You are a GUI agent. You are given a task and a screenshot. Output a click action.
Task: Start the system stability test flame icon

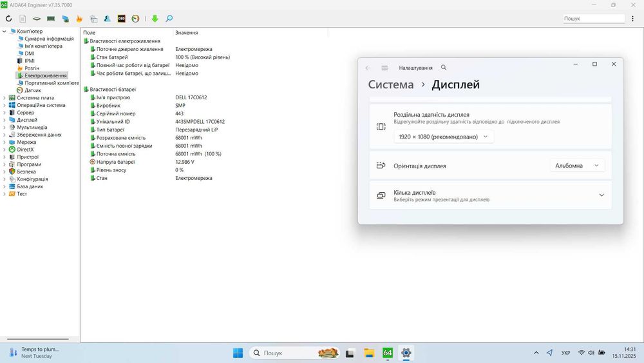coord(79,19)
